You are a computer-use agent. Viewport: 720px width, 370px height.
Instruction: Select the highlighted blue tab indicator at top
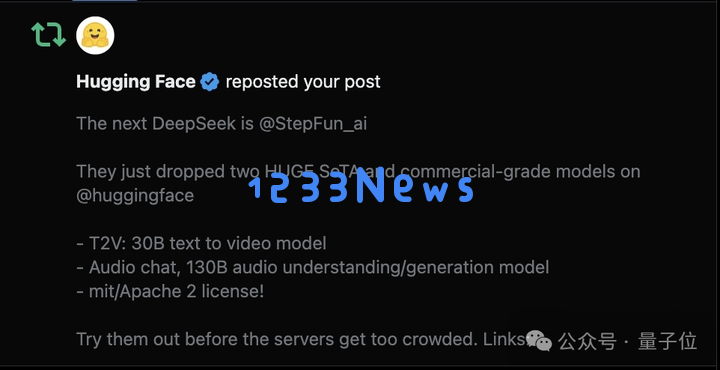pyautogui.click(x=105, y=1)
